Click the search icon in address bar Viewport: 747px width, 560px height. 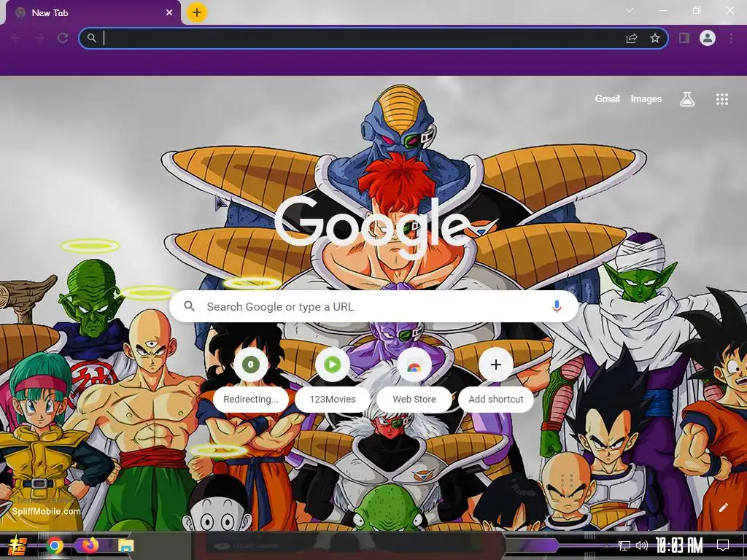[x=91, y=38]
